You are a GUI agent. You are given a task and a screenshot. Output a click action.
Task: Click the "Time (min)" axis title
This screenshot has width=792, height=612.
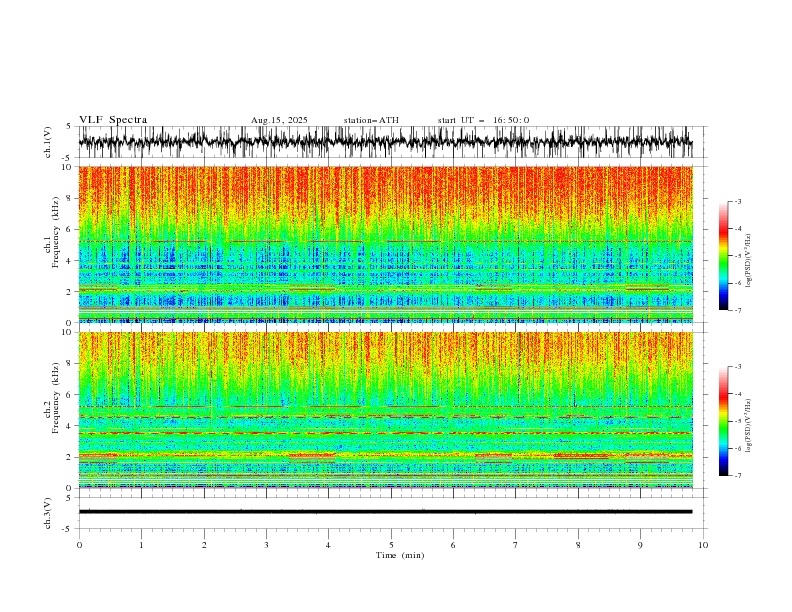(x=400, y=555)
